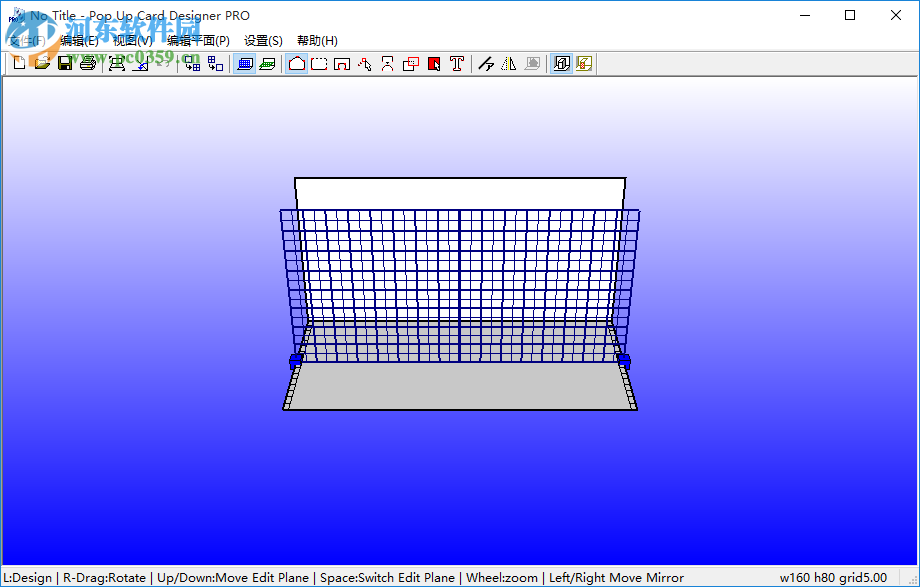Click the blue-arrow triangle icon
920x587 pixels.
coord(140,63)
